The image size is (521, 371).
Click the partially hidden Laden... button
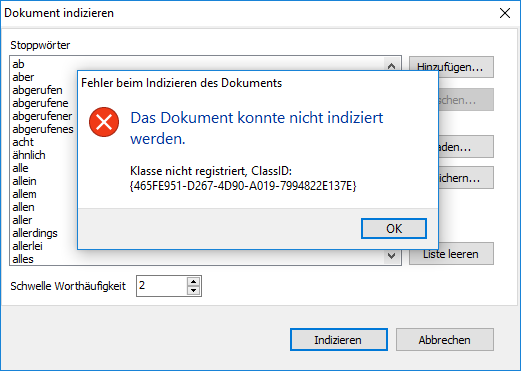pyautogui.click(x=466, y=147)
